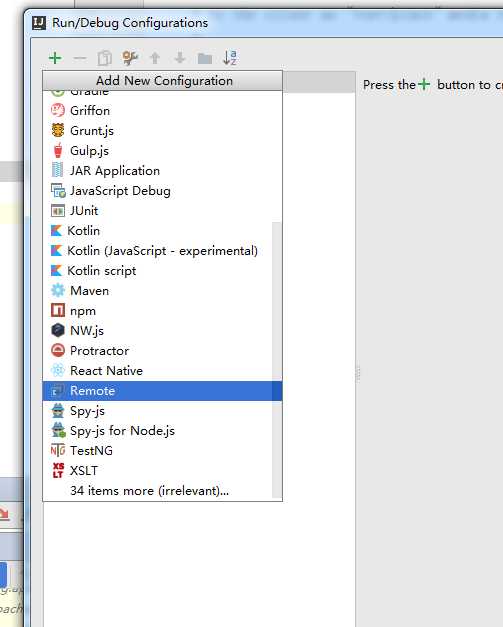
Task: Click the dialog splitter handle
Action: (358, 374)
